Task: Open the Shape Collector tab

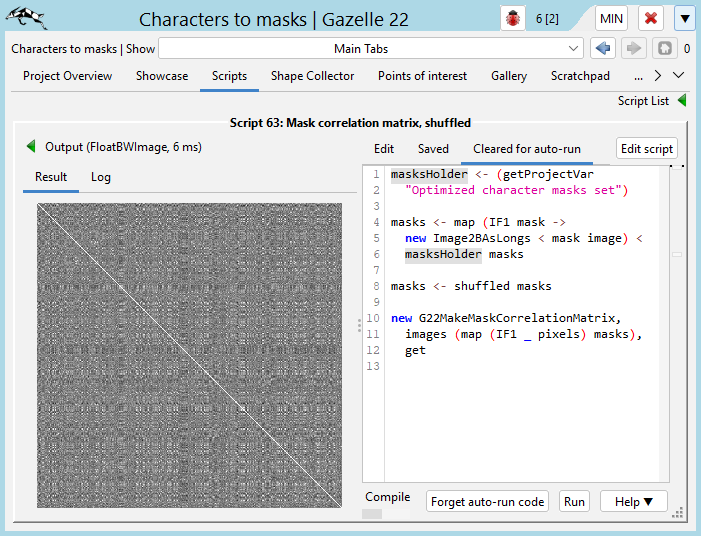Action: pos(312,76)
